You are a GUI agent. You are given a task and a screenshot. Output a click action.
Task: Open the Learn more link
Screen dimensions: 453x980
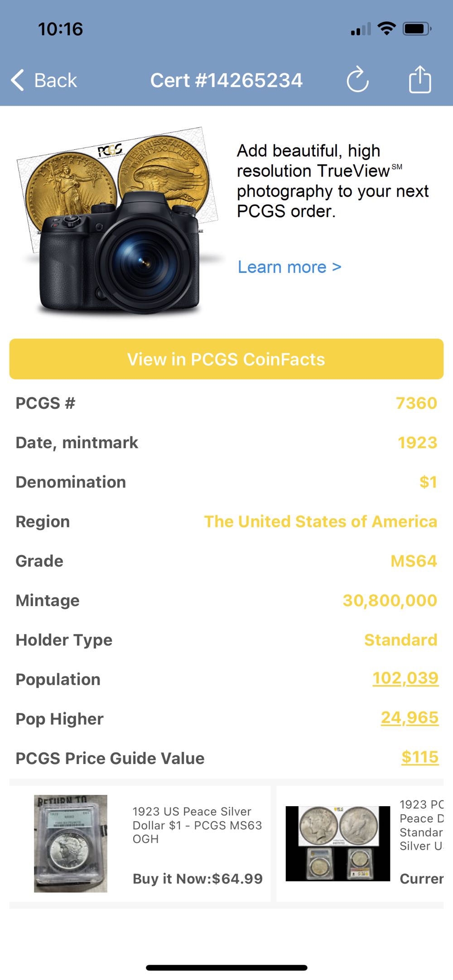289,267
